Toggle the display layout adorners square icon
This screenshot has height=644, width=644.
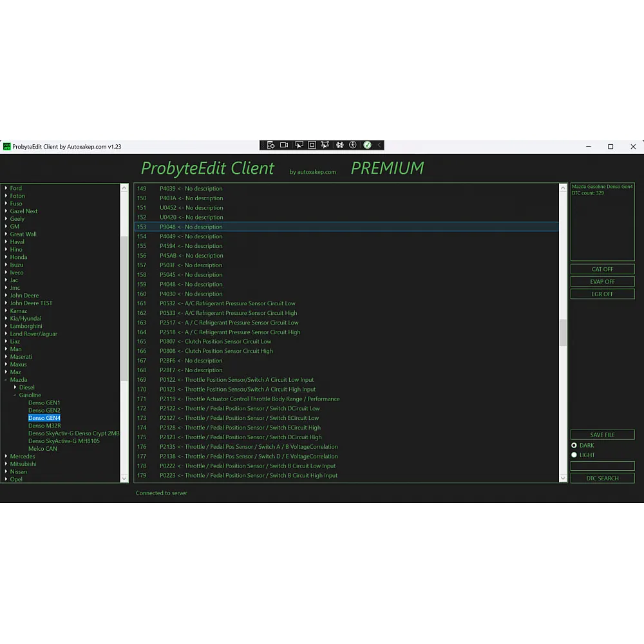(312, 146)
